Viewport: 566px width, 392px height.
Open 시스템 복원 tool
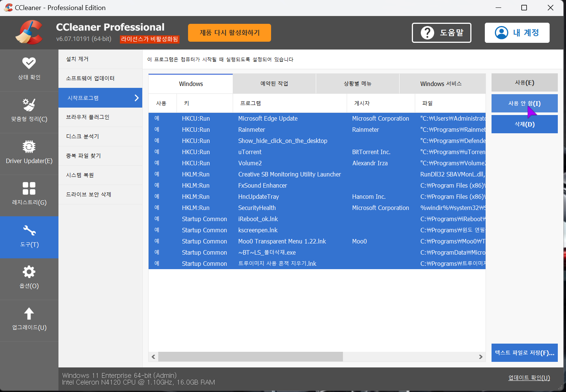100,175
